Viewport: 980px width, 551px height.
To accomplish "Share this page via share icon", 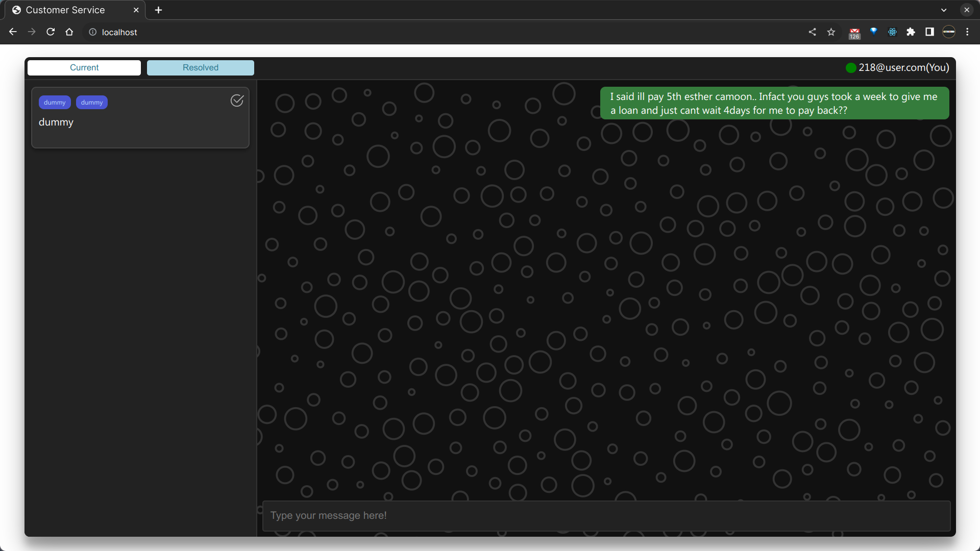I will coord(812,32).
